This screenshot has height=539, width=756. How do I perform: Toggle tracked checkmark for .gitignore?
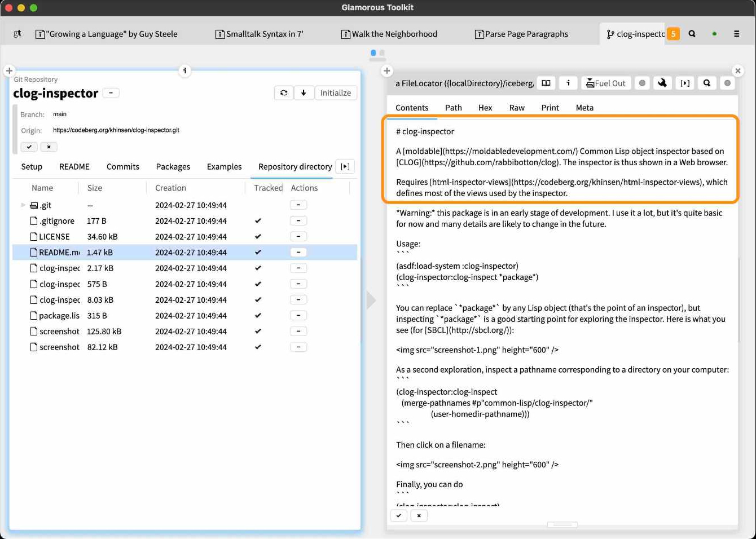(x=258, y=221)
